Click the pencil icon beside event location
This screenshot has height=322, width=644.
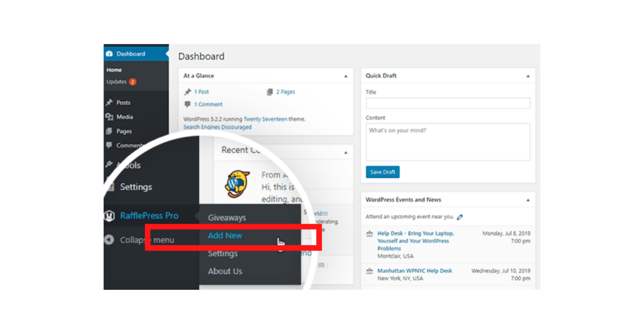pyautogui.click(x=460, y=217)
